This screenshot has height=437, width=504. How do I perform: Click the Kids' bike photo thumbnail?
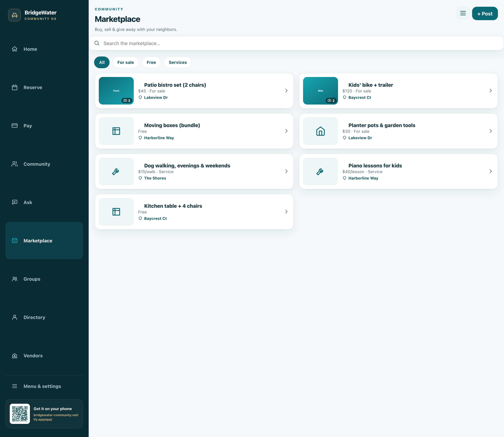point(321,91)
